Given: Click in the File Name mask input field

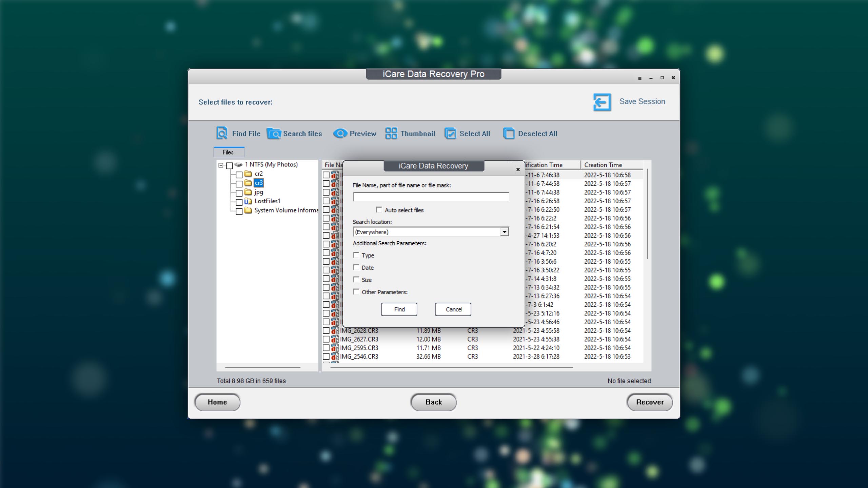Looking at the screenshot, I should [x=431, y=197].
